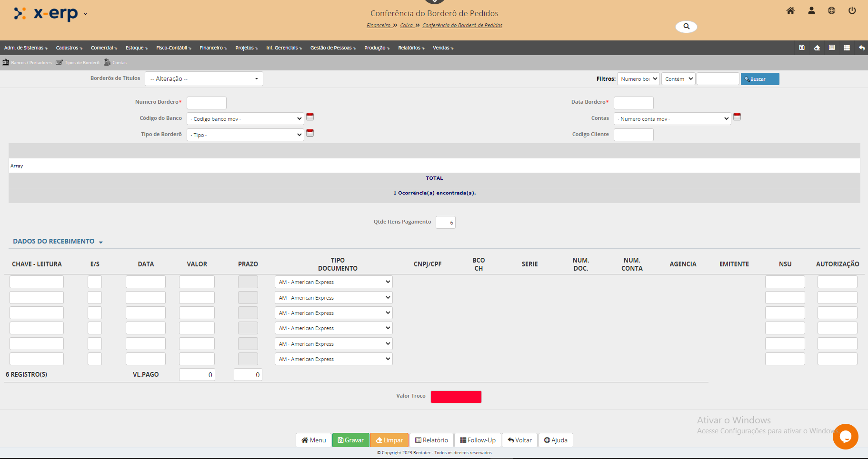The width and height of the screenshot is (868, 459).
Task: Open the user profile icon
Action: [811, 10]
